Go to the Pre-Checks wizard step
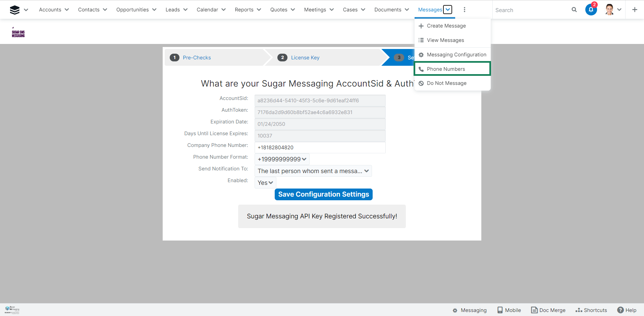Screen dimensions: 644x316 click(x=197, y=58)
